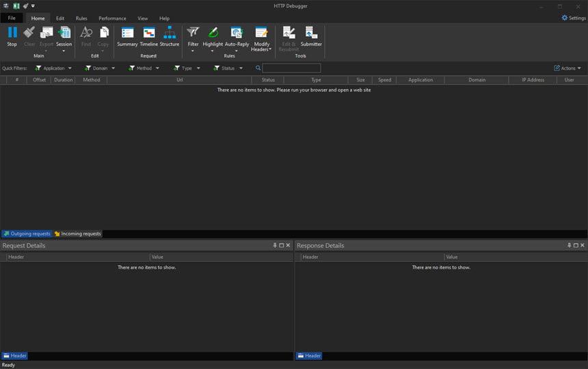Switch to the Edit ribbon tab
Viewport: 588px width, 369px height.
(x=60, y=18)
